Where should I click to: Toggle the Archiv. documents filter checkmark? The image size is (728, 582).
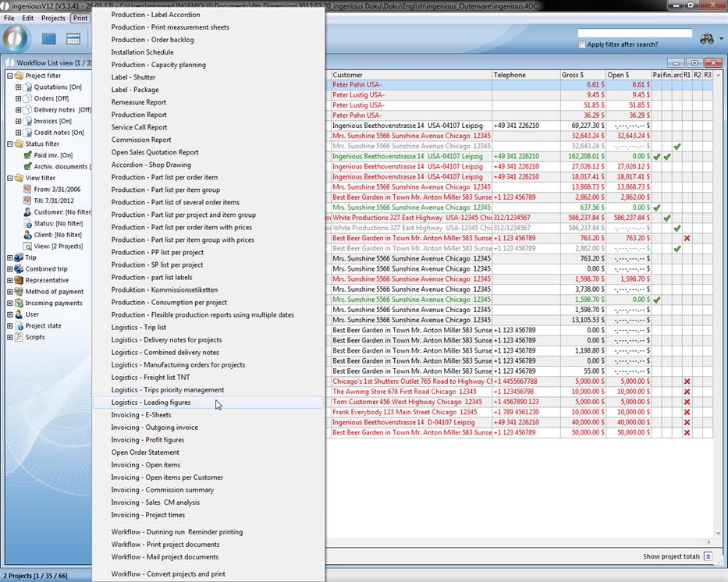tap(28, 166)
